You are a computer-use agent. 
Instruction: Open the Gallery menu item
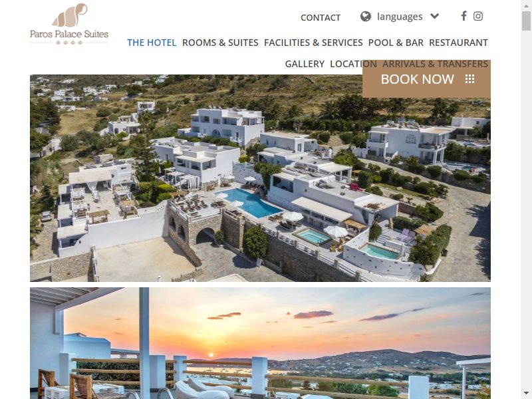coord(305,64)
